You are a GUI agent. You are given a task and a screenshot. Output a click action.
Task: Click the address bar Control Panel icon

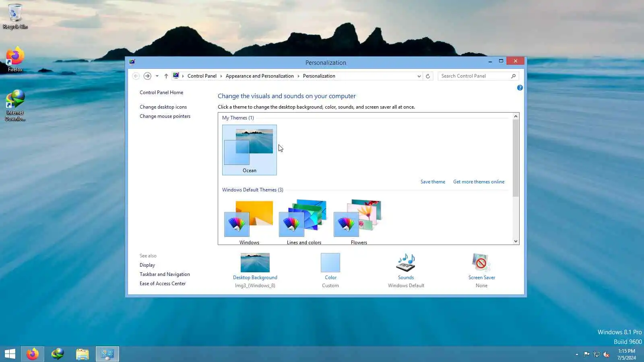pos(176,76)
